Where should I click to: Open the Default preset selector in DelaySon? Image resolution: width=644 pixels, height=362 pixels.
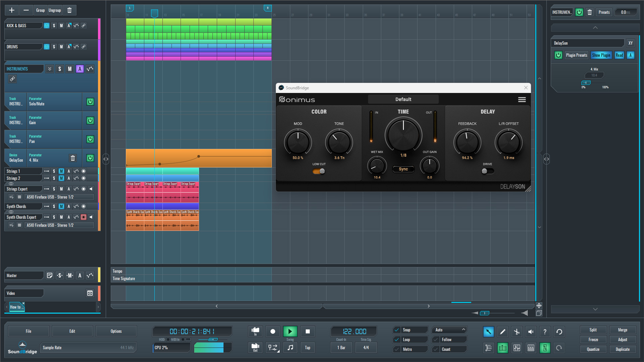403,99
